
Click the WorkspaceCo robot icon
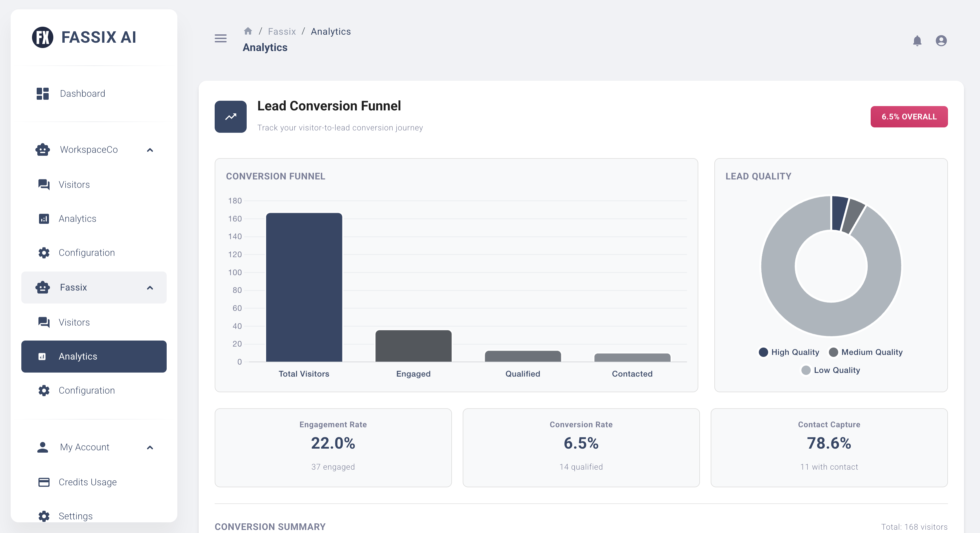42,149
